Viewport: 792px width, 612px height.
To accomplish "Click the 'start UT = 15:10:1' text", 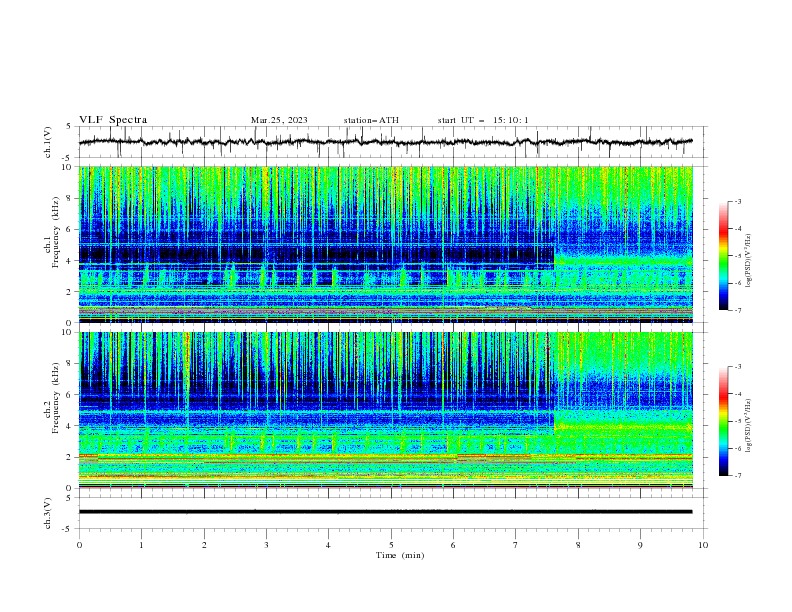I will click(x=483, y=120).
